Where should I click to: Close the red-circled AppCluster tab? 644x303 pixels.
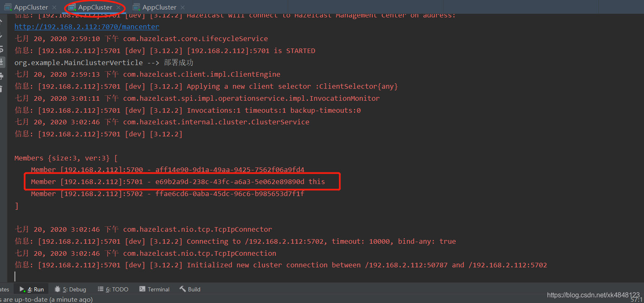[118, 7]
